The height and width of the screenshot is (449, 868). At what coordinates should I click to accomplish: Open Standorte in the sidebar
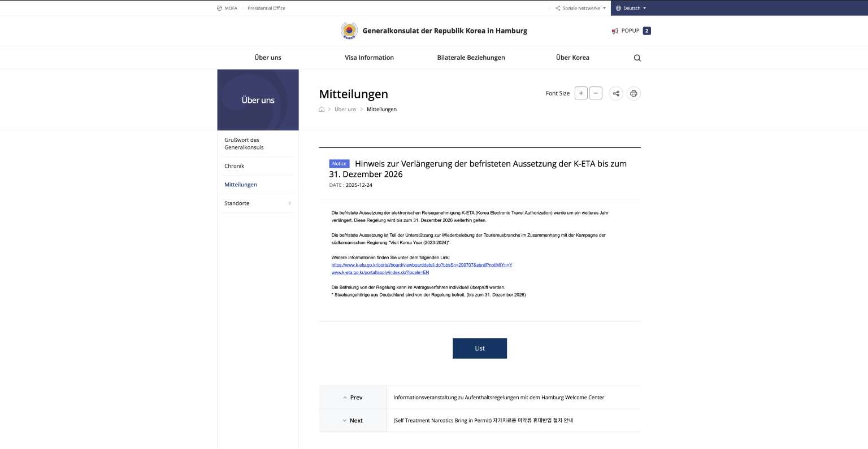(x=237, y=203)
